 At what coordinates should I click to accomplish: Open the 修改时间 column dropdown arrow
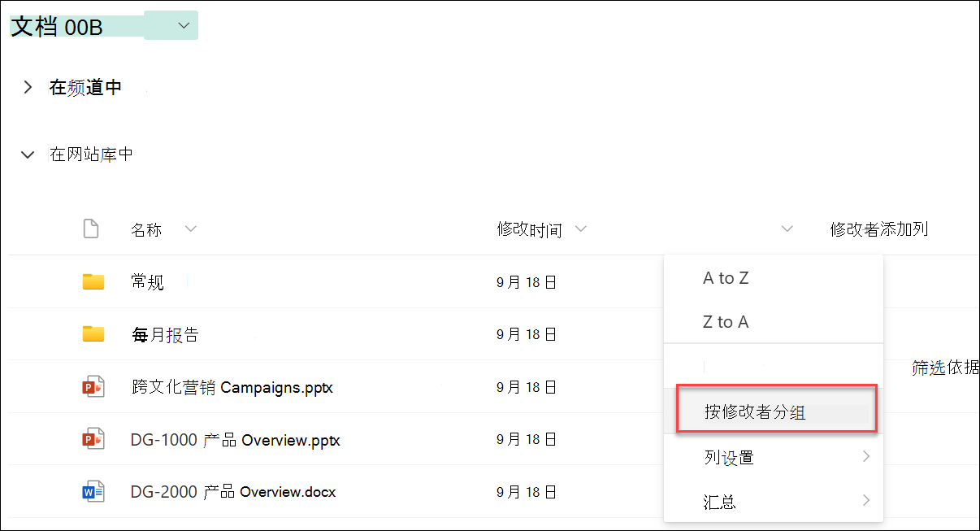581,229
